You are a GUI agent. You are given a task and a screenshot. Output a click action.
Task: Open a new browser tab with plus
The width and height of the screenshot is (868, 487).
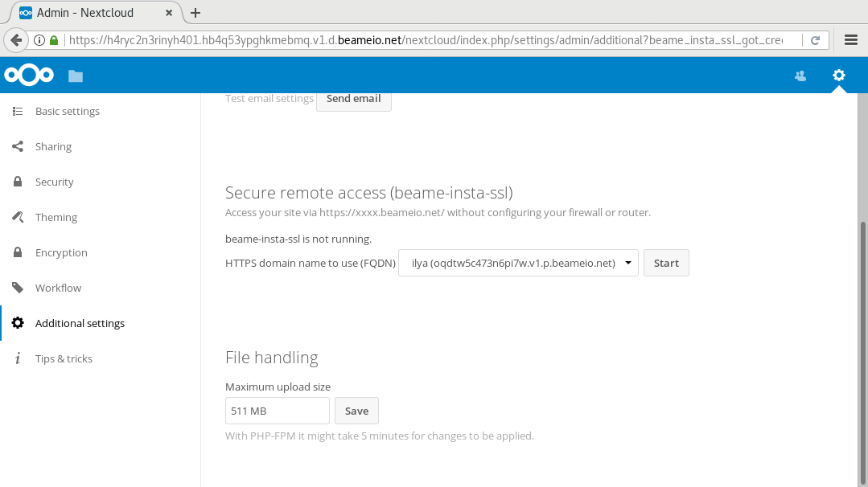pos(195,13)
